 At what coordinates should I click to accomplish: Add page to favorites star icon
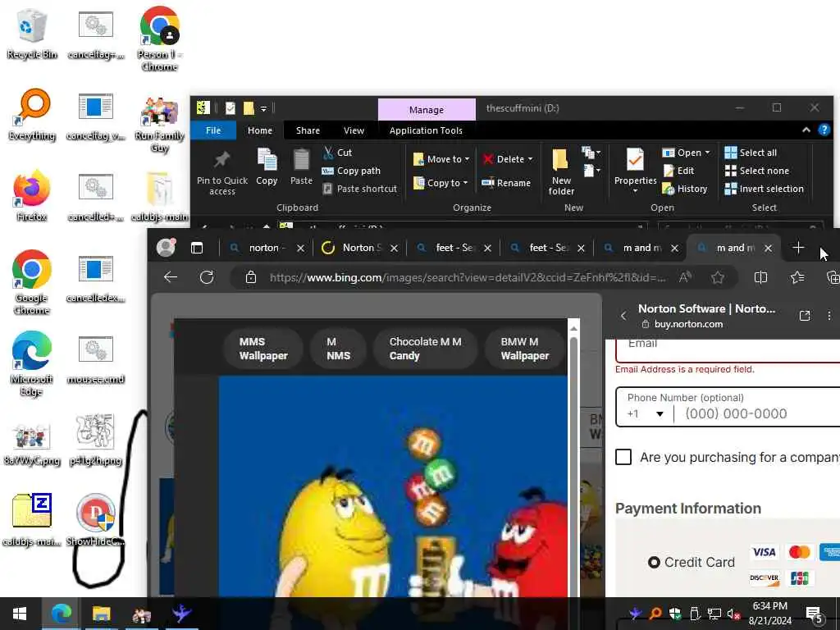(x=718, y=277)
